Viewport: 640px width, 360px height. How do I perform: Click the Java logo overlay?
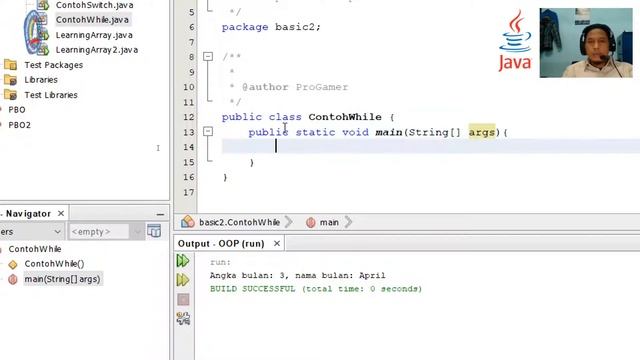(x=515, y=41)
